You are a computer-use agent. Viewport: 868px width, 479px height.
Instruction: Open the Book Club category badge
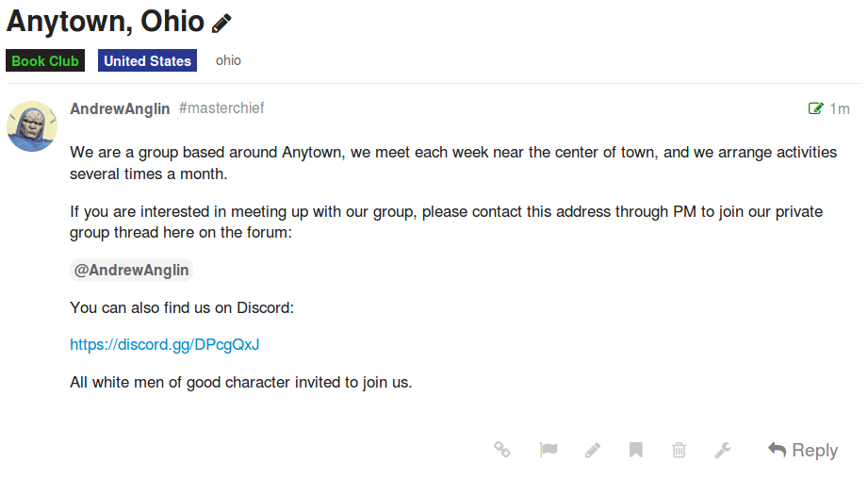point(45,61)
